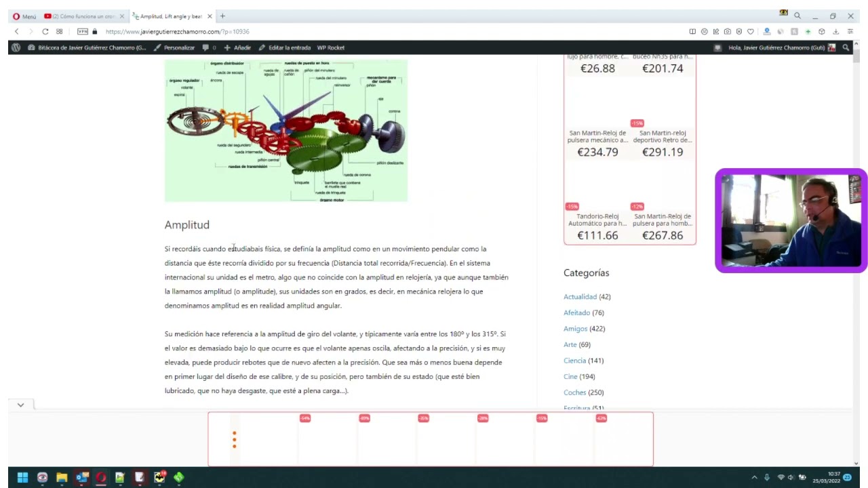Open the edit/note pencil icon
Viewport: 868px width, 488px height.
coord(715,32)
